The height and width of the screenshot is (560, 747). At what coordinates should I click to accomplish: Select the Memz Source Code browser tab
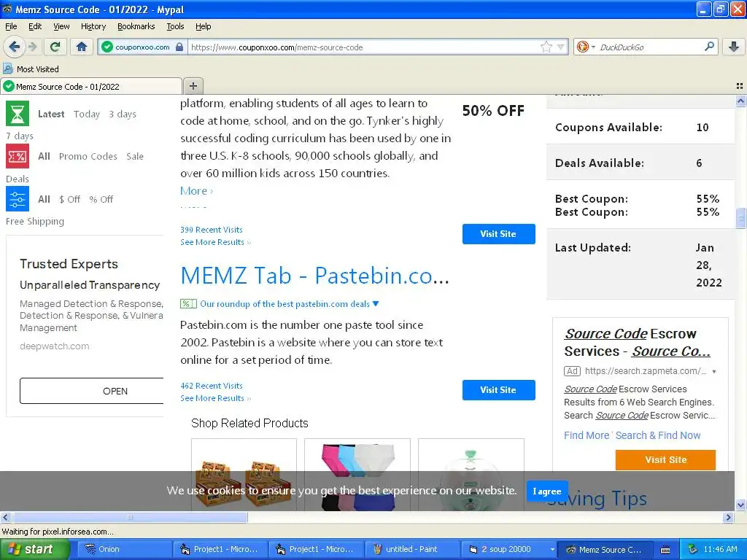coord(91,86)
